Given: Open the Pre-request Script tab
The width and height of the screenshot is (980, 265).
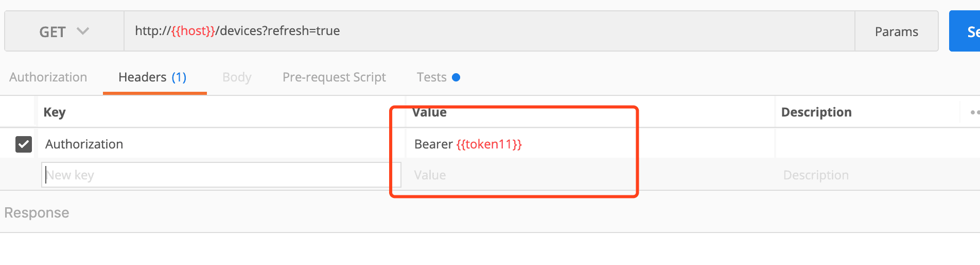Looking at the screenshot, I should pos(334,77).
